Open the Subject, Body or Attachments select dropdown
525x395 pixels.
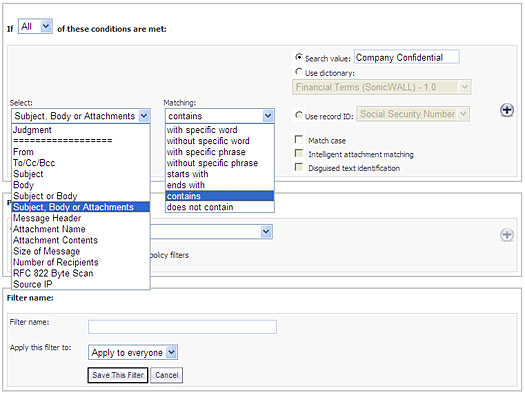click(81, 116)
